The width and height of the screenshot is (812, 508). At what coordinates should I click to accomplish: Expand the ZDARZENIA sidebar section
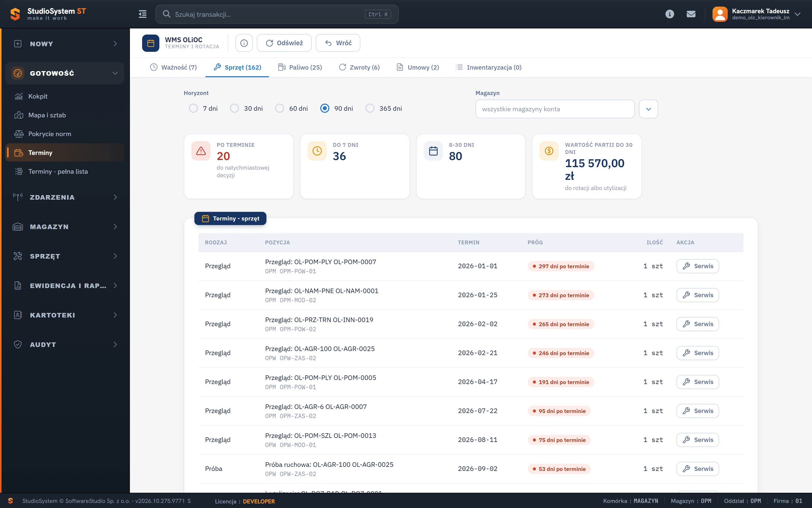tap(65, 197)
